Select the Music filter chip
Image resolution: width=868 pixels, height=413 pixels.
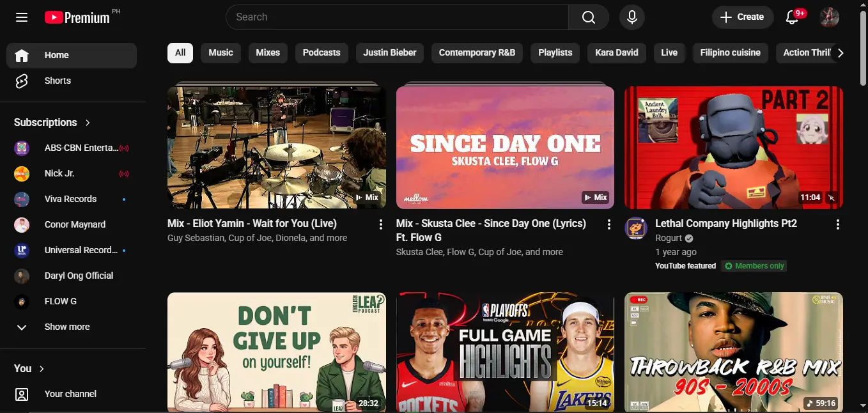coord(221,52)
